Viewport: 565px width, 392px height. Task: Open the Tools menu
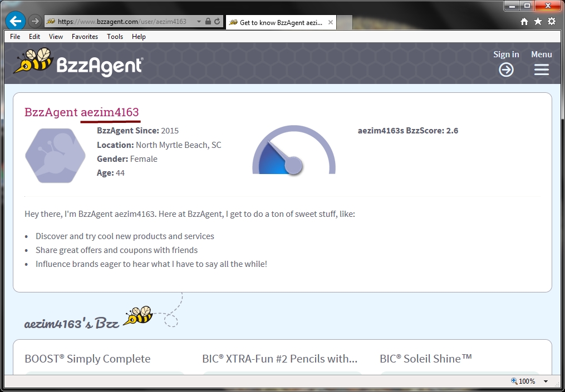tap(115, 36)
